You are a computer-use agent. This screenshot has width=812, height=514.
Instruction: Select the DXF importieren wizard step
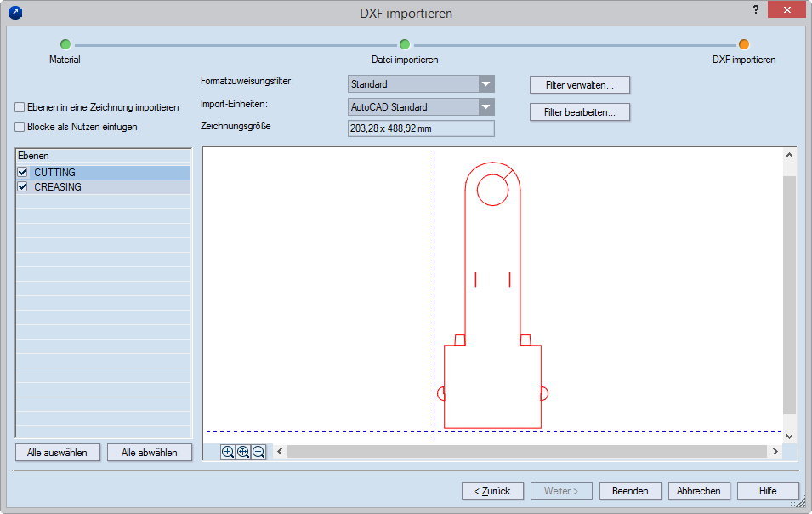click(x=744, y=44)
